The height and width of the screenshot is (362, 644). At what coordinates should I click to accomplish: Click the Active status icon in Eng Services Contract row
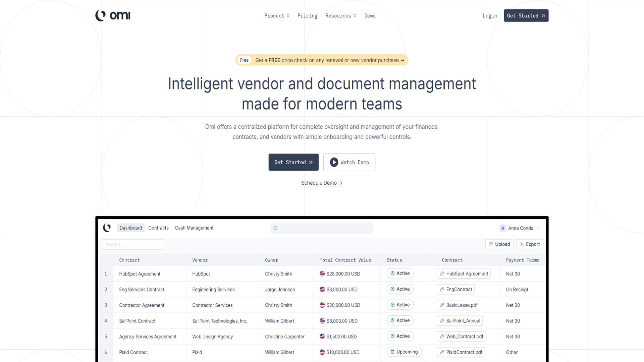392,289
